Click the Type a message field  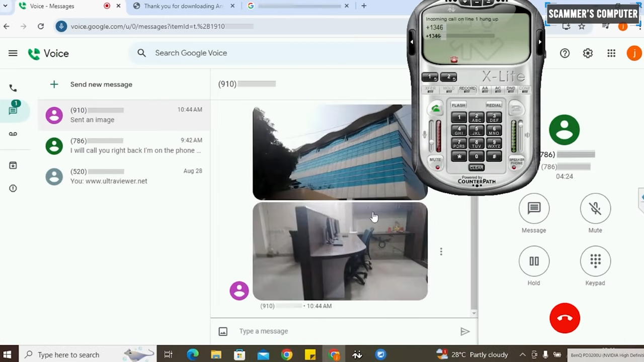click(342, 331)
